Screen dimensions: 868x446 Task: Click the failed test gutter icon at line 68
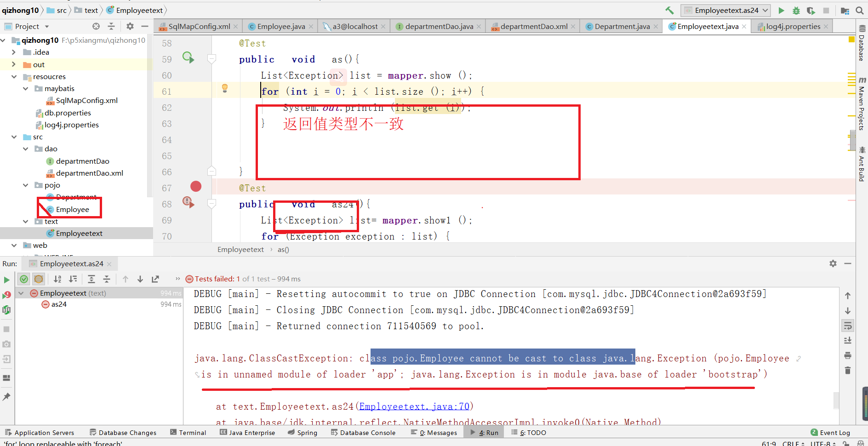point(188,202)
